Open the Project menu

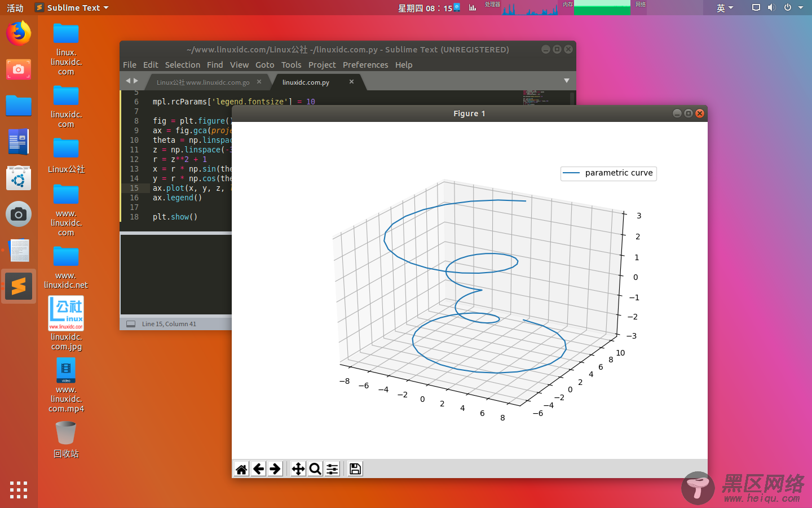[322, 65]
